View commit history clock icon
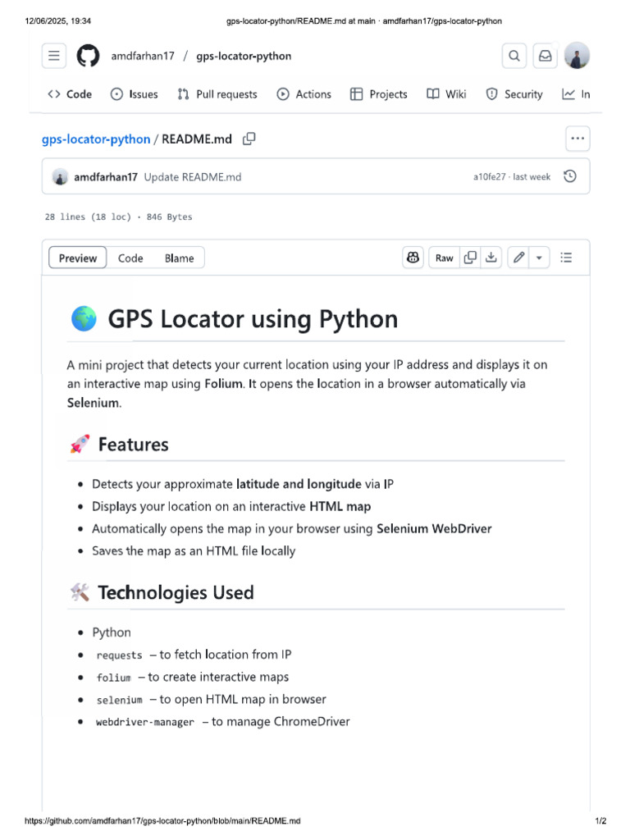Image resolution: width=630 pixels, height=840 pixels. (570, 176)
